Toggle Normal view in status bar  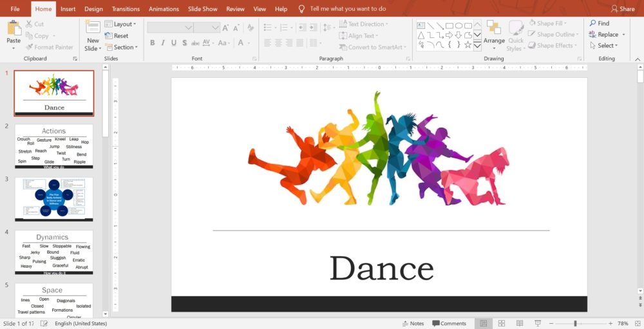484,323
